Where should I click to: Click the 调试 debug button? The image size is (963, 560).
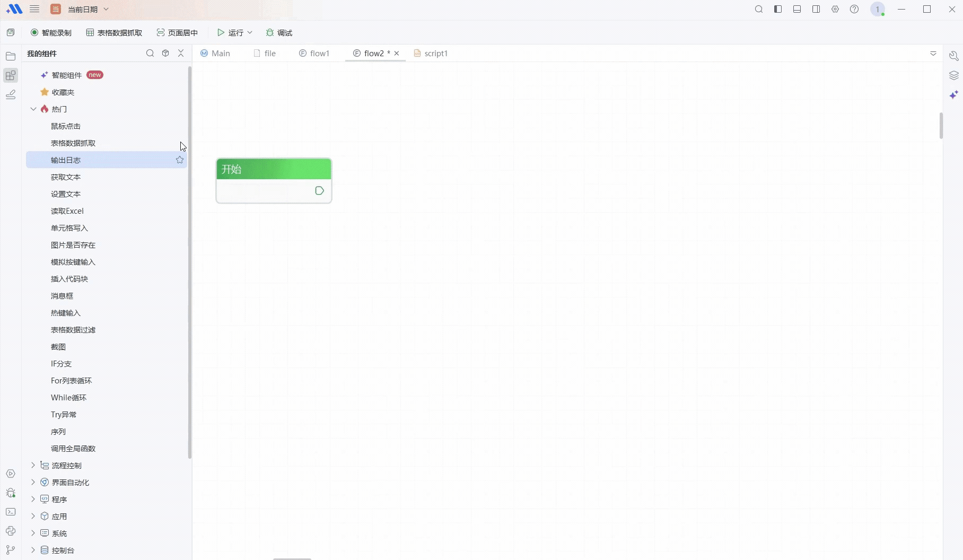click(279, 33)
